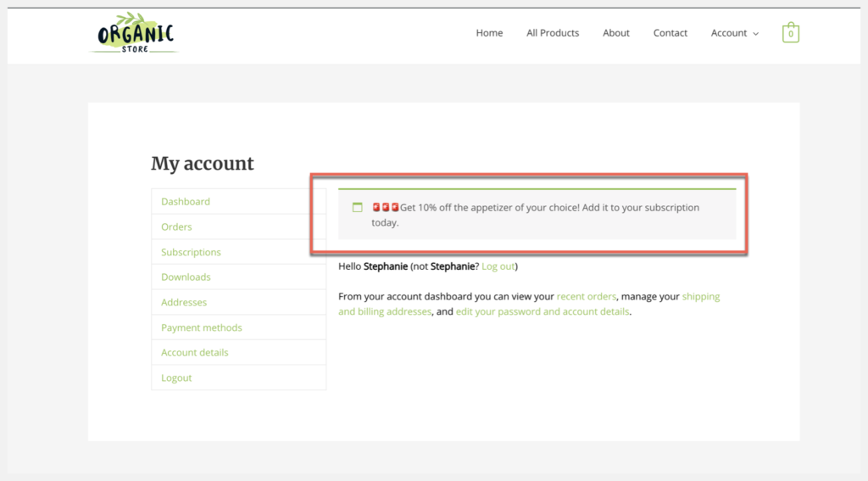Select Dashboard in the account sidebar

186,202
